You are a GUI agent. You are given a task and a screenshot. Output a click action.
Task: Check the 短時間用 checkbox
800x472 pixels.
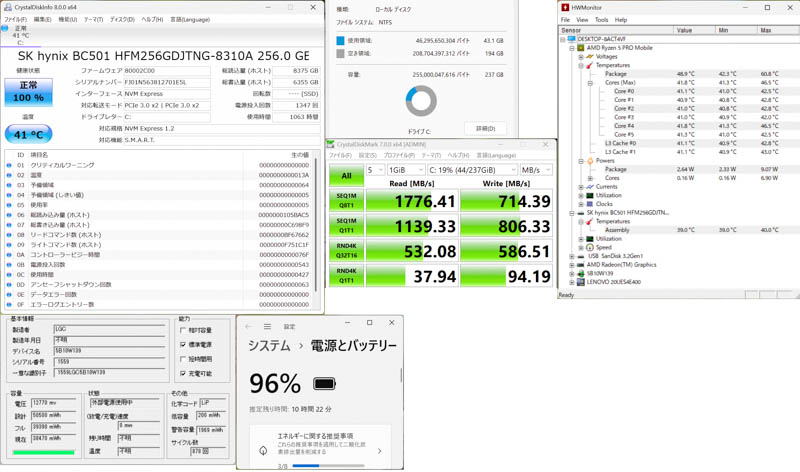tap(184, 359)
